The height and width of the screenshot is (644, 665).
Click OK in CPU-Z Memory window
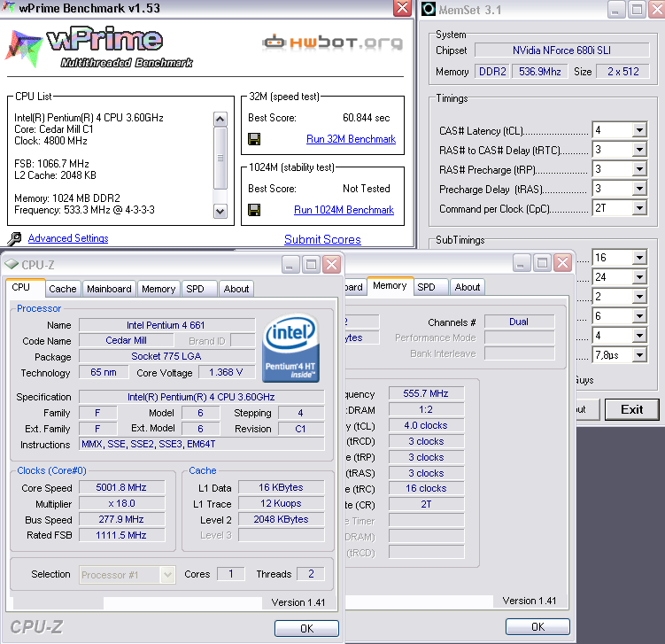tap(537, 626)
